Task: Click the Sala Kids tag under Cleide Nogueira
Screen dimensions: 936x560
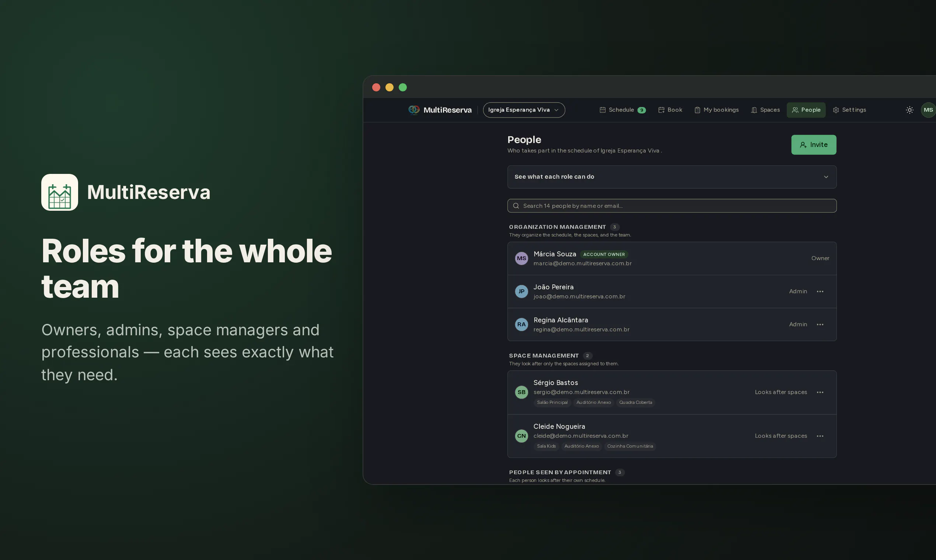Action: (546, 446)
